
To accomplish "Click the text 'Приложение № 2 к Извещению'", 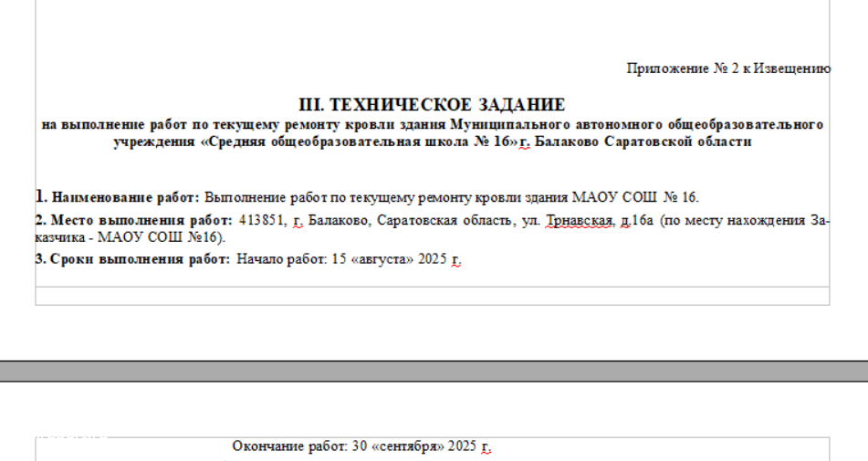I will [x=728, y=68].
